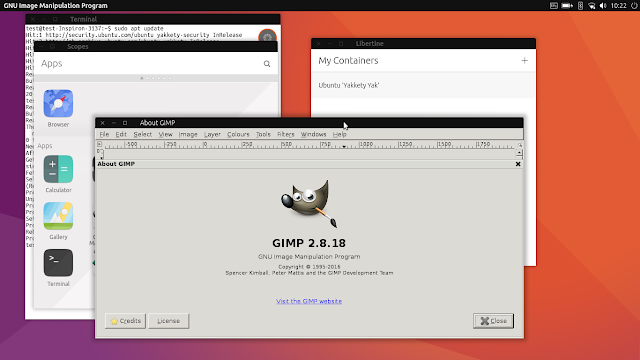Minimize the About GIMP window
The image size is (640, 360).
point(114,123)
